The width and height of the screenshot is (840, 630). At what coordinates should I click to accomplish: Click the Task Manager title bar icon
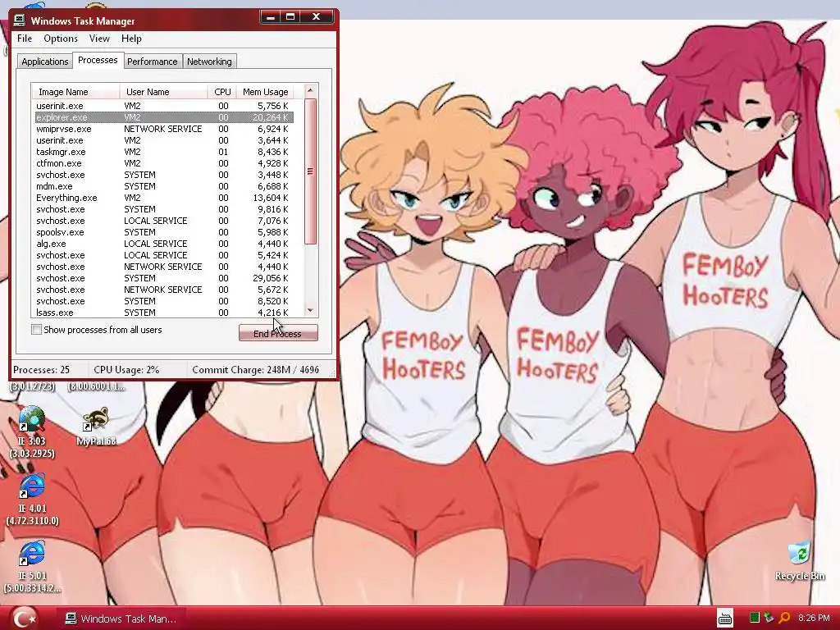20,21
